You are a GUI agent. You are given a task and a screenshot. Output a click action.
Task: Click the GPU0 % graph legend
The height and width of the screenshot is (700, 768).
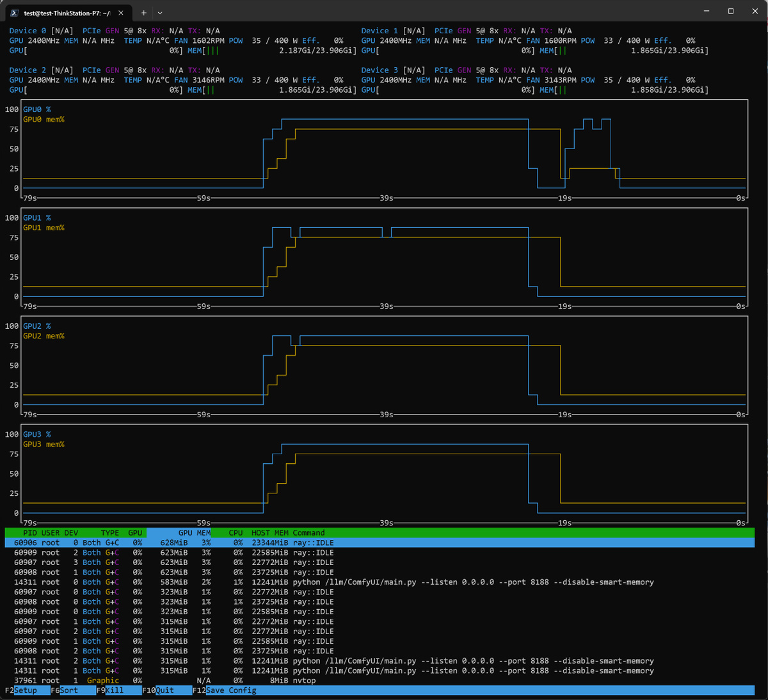(x=37, y=109)
